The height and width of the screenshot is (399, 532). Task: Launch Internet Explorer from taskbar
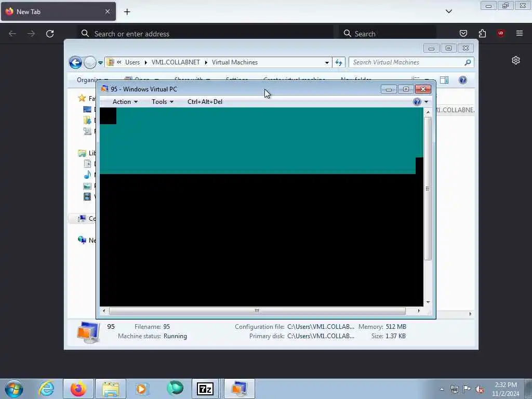(x=46, y=389)
